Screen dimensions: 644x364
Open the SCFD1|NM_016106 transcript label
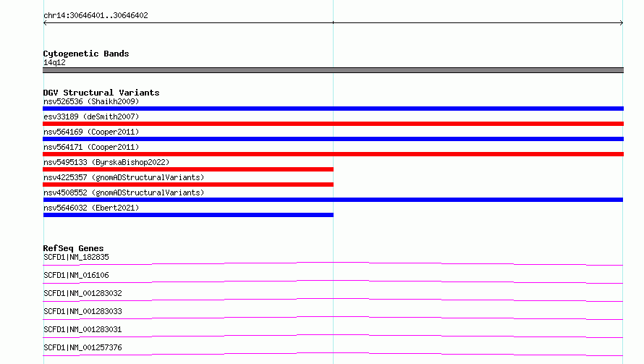coord(76,275)
